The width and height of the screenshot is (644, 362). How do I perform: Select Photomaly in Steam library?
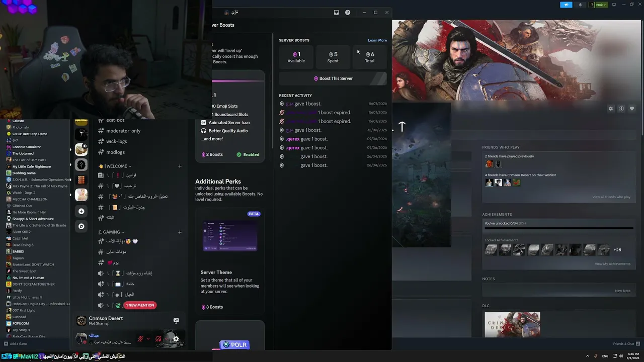(x=21, y=127)
